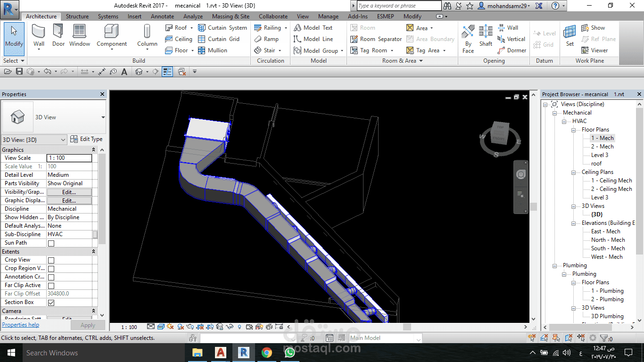Click the Save quick access icon

point(19,72)
